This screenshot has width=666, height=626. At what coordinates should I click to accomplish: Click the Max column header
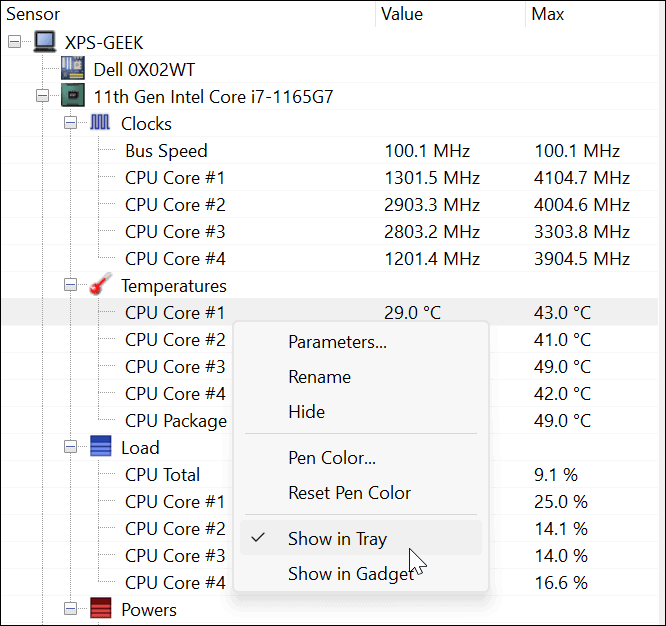tap(548, 14)
